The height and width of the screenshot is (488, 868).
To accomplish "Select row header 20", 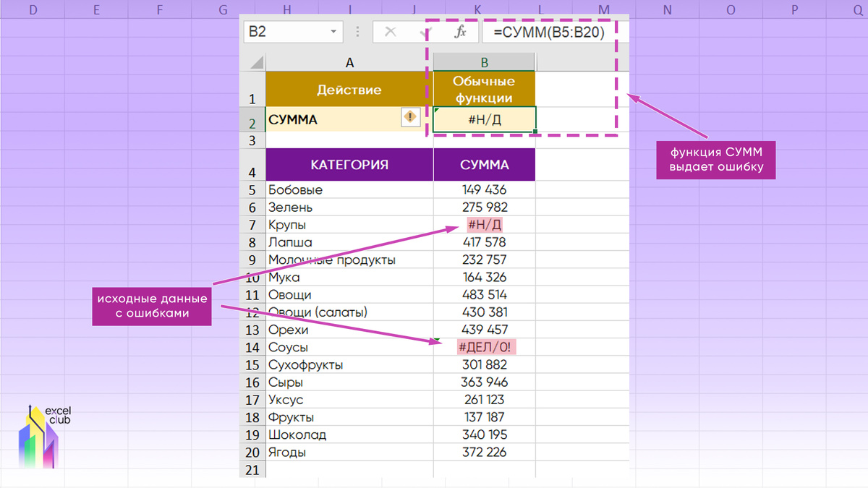I will tap(252, 452).
